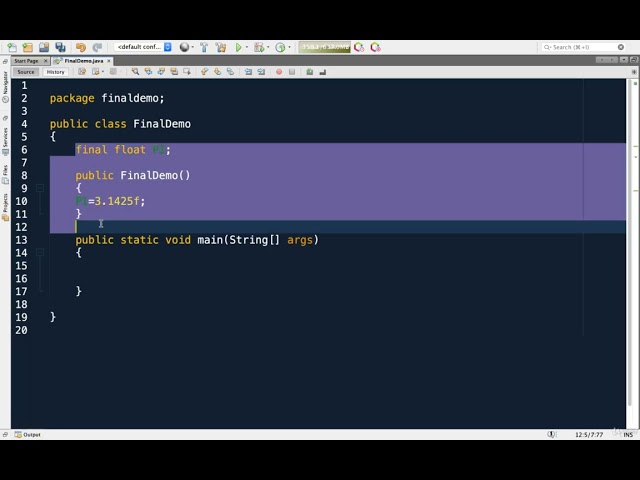Open the default config dropdown
The image size is (640, 480).
tap(143, 47)
